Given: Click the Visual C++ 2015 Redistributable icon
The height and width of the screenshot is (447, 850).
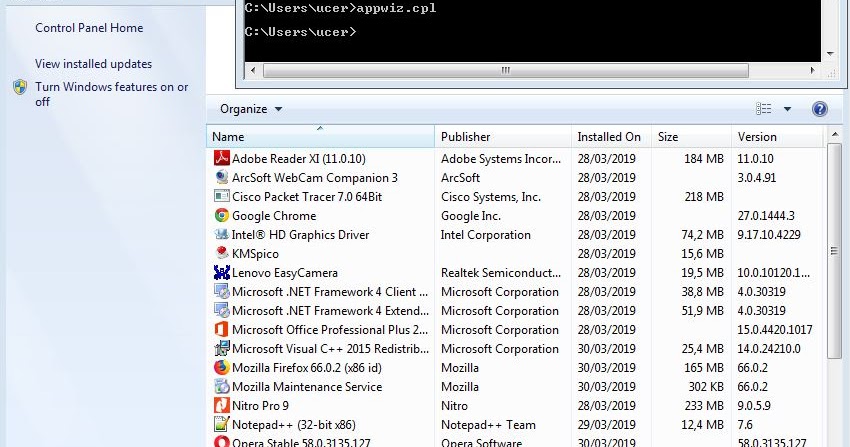Looking at the screenshot, I should click(x=222, y=348).
